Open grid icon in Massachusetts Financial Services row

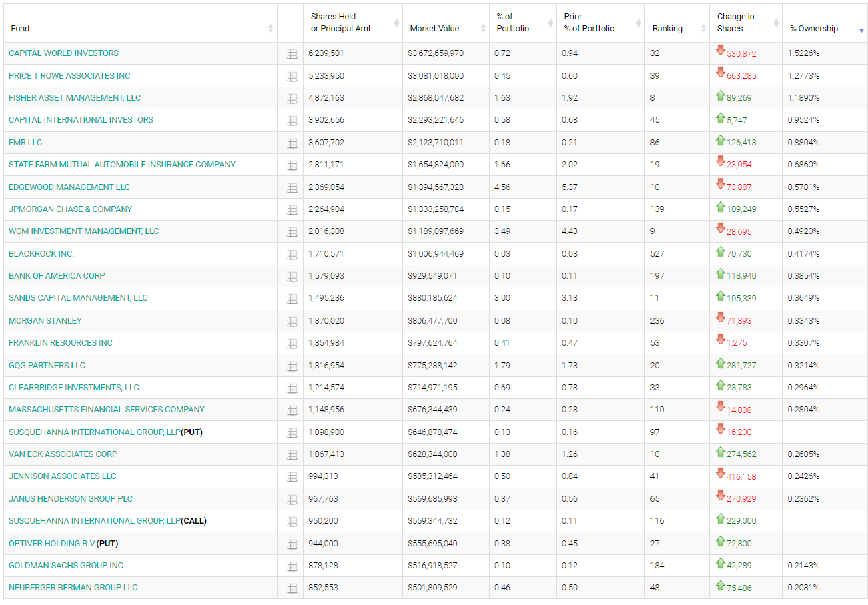pyautogui.click(x=292, y=410)
